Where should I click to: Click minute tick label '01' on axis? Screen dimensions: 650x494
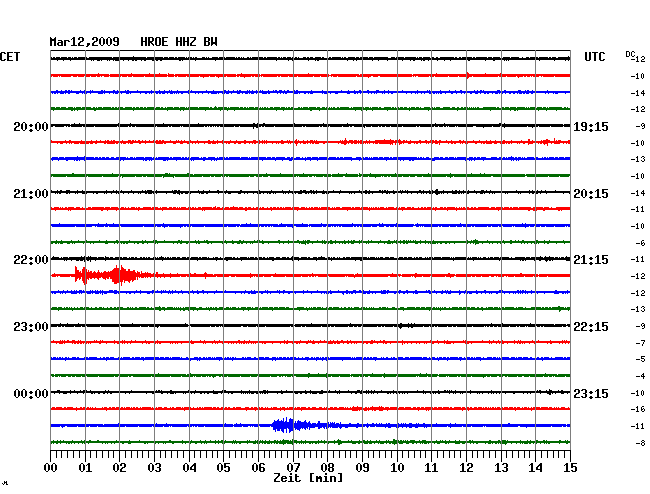coord(85,468)
